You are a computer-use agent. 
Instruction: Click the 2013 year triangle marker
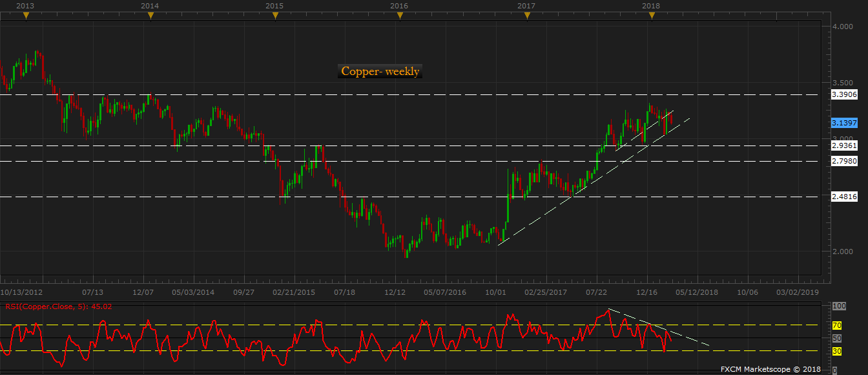tap(25, 16)
